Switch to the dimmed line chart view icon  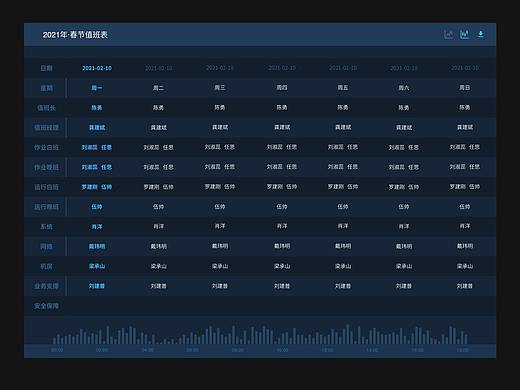449,34
